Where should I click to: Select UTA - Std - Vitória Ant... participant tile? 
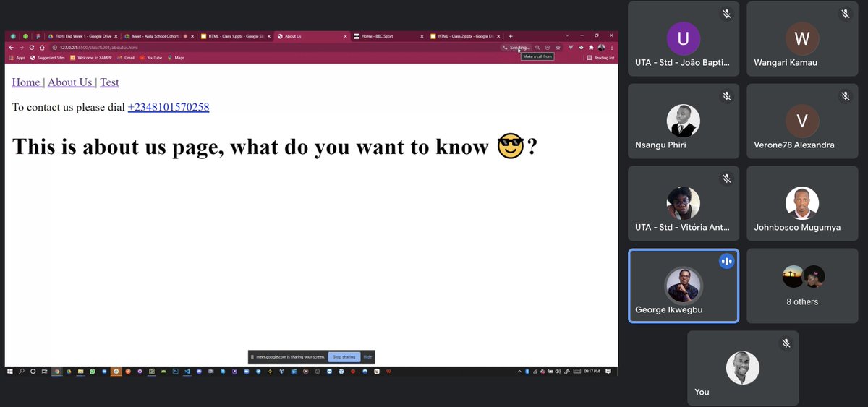pyautogui.click(x=684, y=204)
